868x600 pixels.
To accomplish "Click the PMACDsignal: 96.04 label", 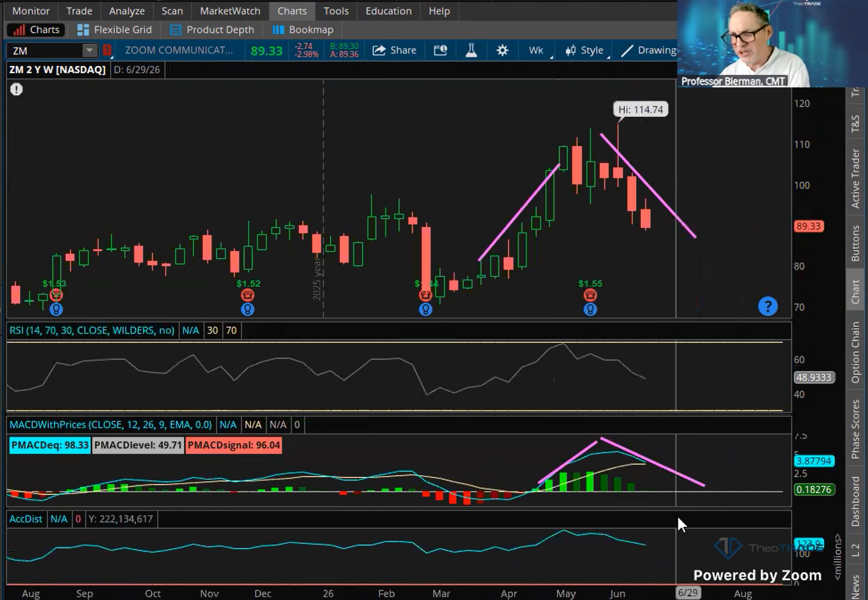I will coord(234,445).
